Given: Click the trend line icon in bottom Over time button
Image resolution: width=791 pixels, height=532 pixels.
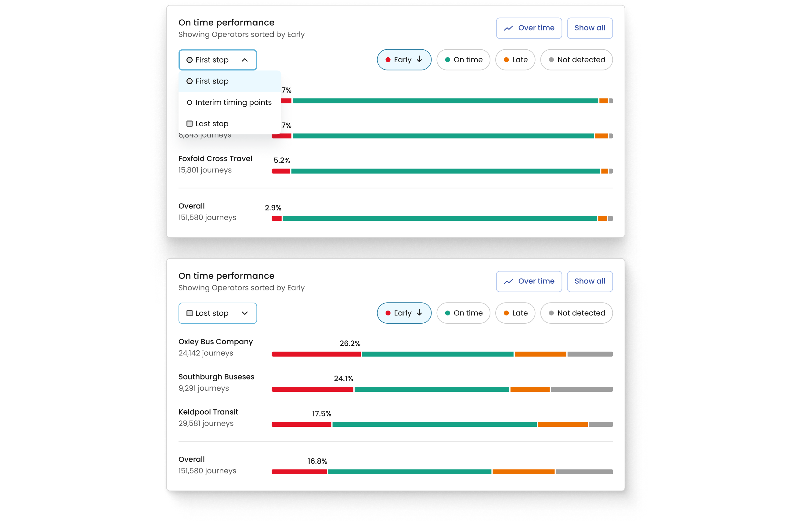Looking at the screenshot, I should (x=508, y=281).
